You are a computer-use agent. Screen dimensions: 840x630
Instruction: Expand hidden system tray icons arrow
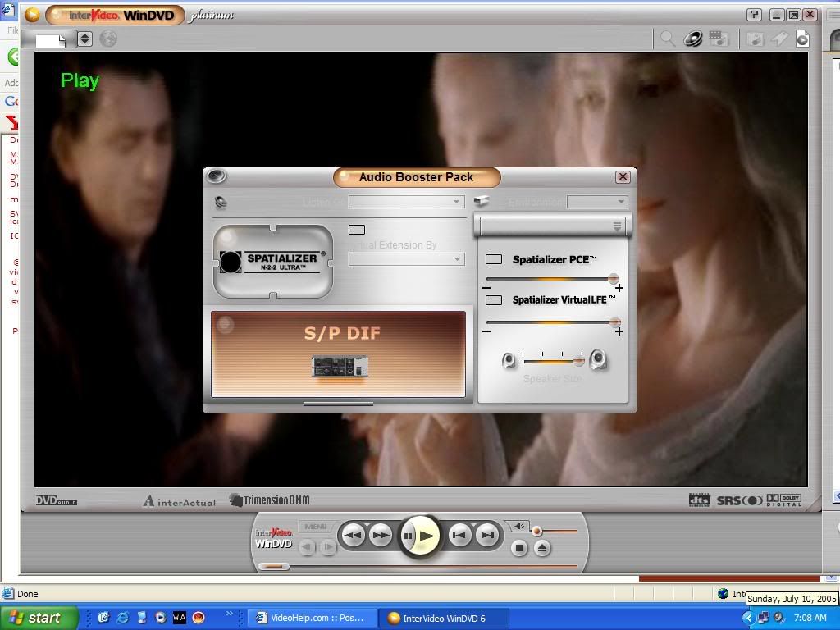pyautogui.click(x=748, y=618)
